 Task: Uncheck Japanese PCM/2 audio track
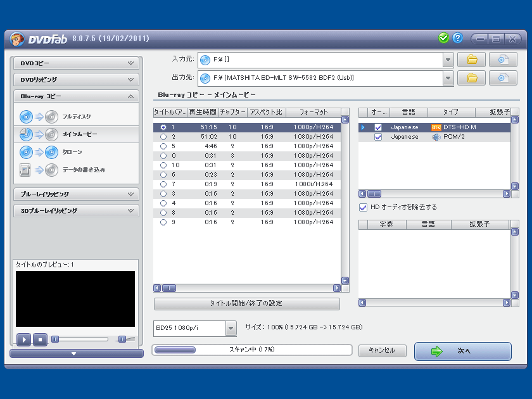pos(378,137)
